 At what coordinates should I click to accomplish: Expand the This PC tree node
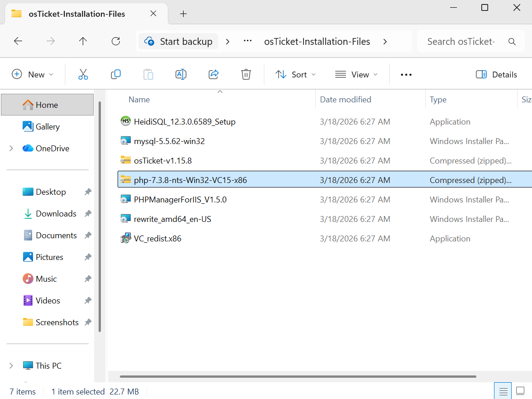point(11,366)
